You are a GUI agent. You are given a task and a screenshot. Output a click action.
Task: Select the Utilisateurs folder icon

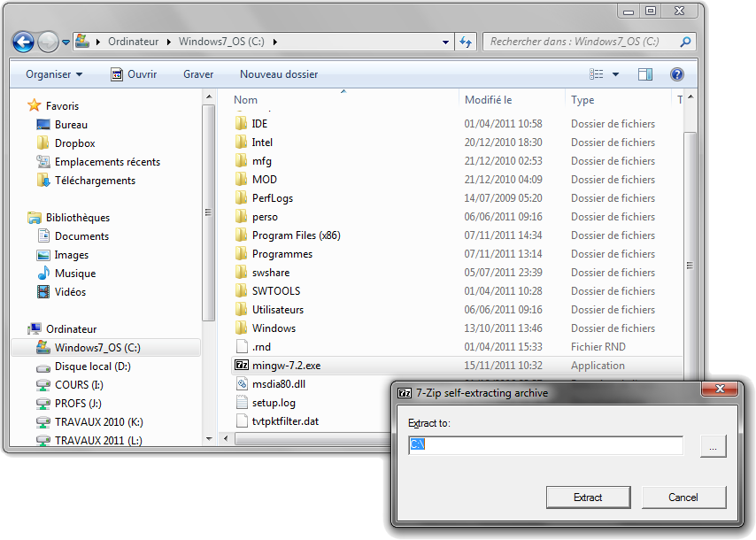241,310
